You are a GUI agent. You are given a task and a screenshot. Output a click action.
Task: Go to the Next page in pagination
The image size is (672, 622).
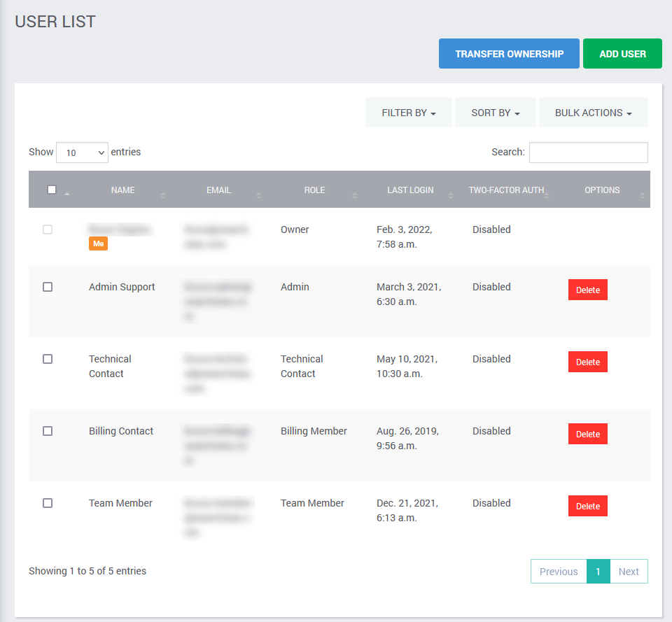[629, 572]
